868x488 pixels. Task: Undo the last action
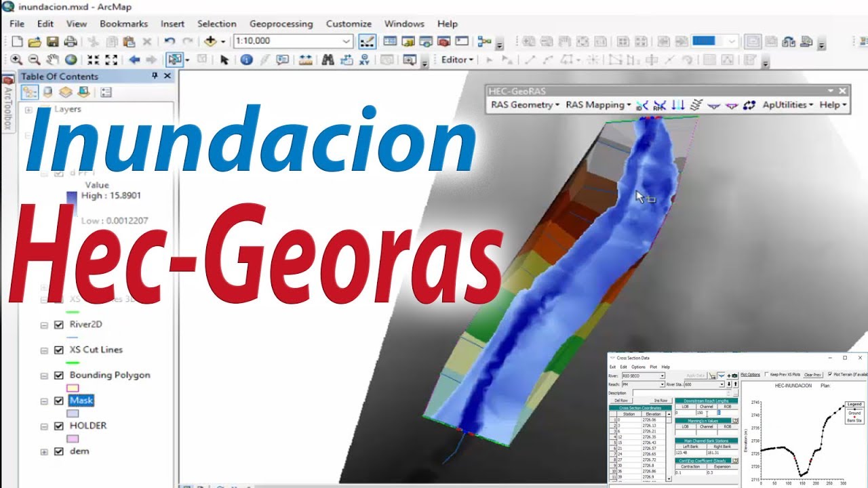tap(170, 41)
